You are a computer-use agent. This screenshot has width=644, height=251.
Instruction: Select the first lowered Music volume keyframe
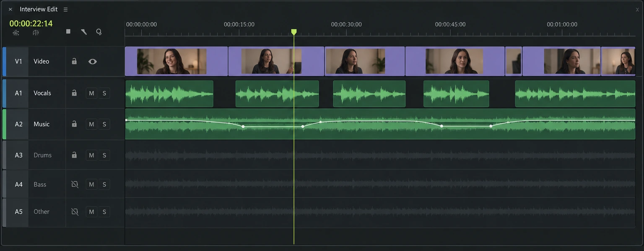pos(243,126)
